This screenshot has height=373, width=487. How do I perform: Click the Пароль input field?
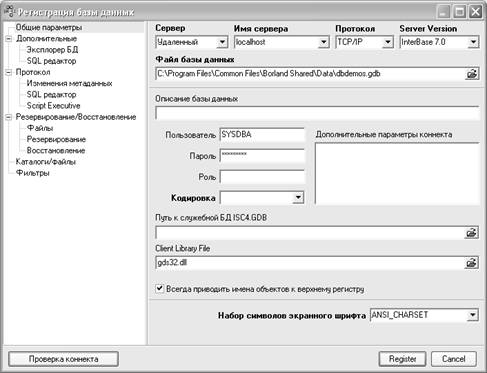pyautogui.click(x=262, y=156)
